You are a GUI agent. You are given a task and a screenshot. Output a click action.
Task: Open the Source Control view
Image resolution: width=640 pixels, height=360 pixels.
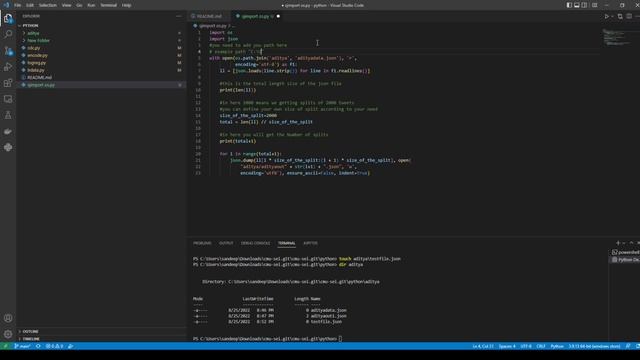(8, 51)
